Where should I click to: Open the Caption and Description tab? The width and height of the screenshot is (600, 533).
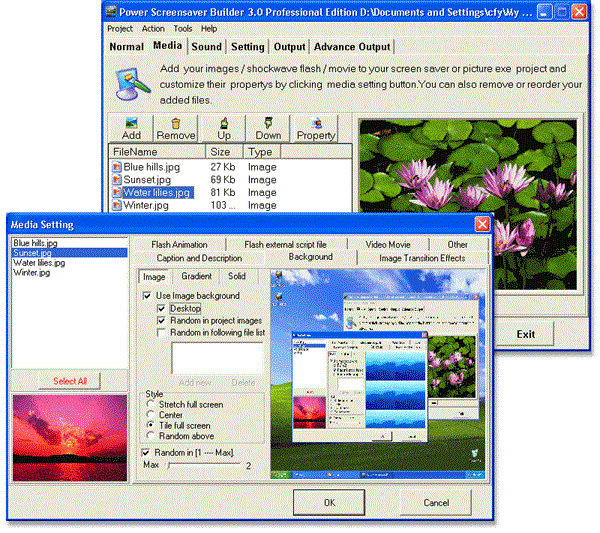click(199, 258)
